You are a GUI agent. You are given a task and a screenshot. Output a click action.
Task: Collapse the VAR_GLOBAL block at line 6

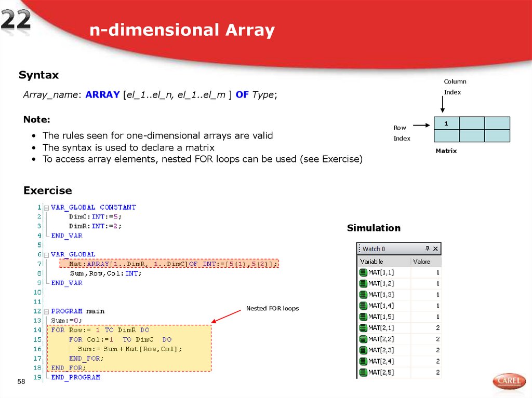point(45,254)
